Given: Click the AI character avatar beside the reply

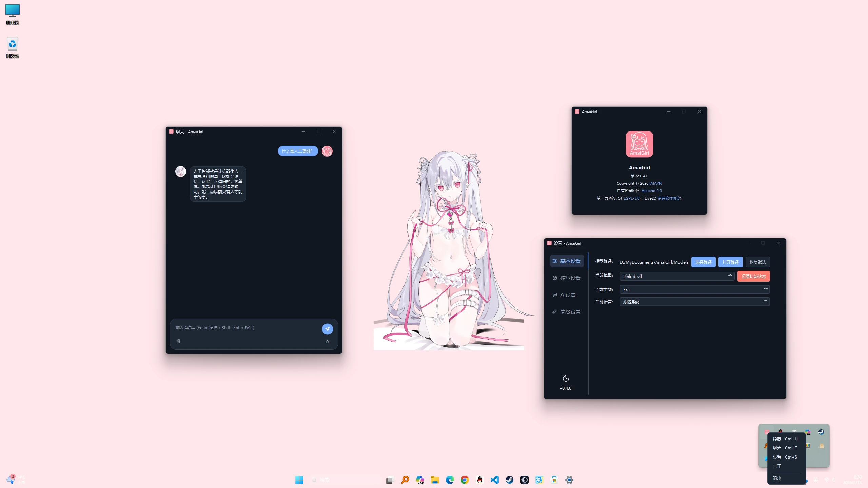Looking at the screenshot, I should (181, 171).
